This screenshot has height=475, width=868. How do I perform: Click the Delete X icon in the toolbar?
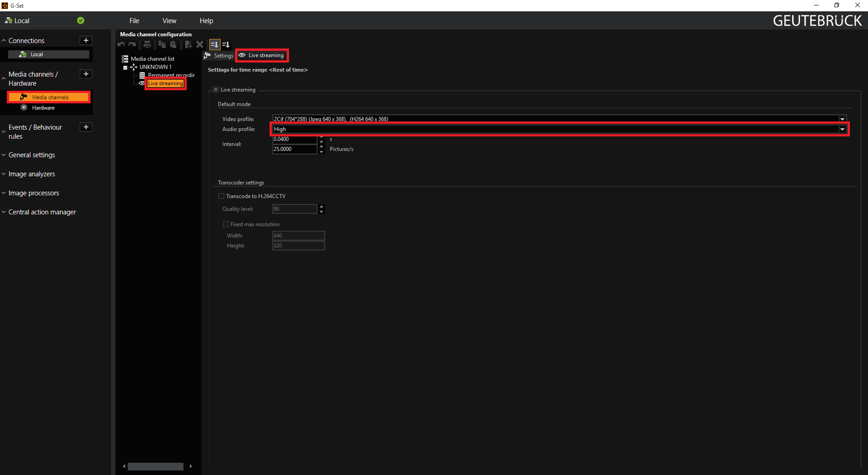pos(200,44)
